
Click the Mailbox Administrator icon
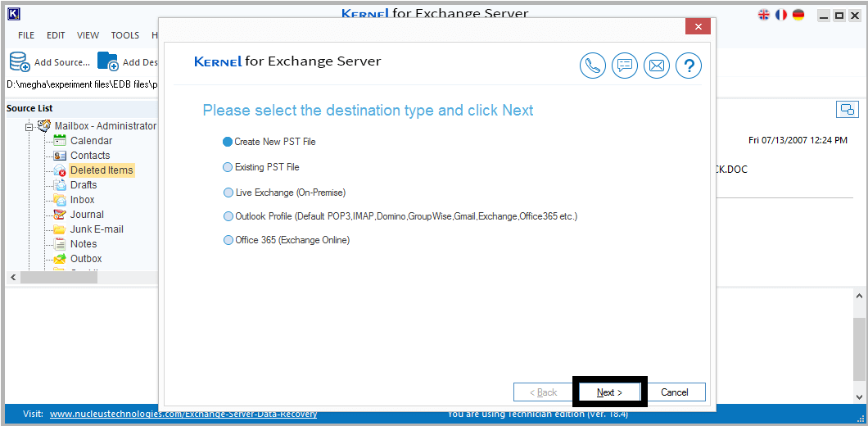[44, 125]
